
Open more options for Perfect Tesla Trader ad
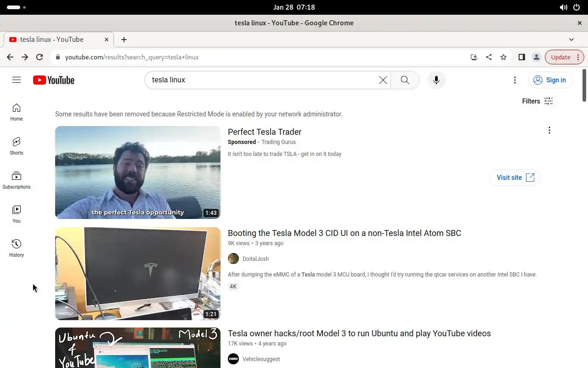(549, 130)
